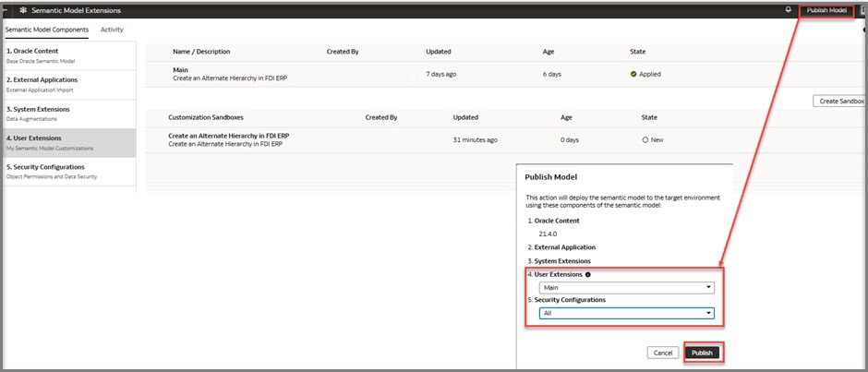Click the Updated header in Main table

[x=439, y=52]
